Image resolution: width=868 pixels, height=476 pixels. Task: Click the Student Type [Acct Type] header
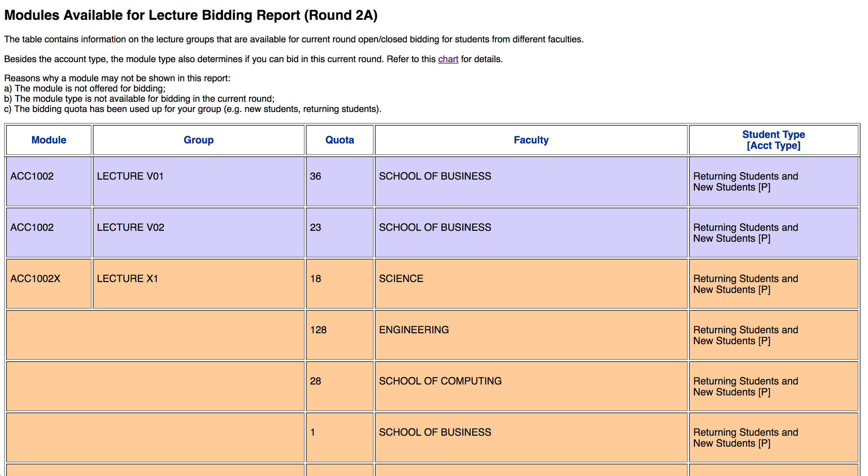pyautogui.click(x=773, y=140)
